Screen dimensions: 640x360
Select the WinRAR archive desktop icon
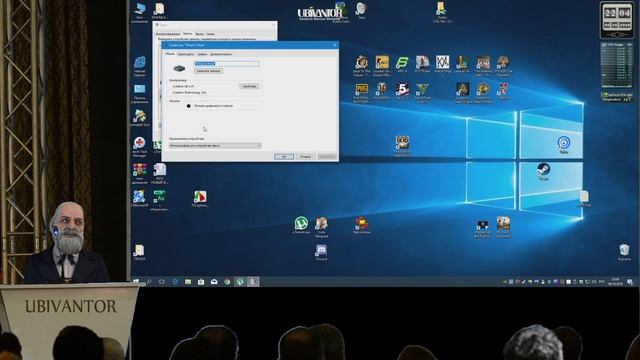click(140, 173)
